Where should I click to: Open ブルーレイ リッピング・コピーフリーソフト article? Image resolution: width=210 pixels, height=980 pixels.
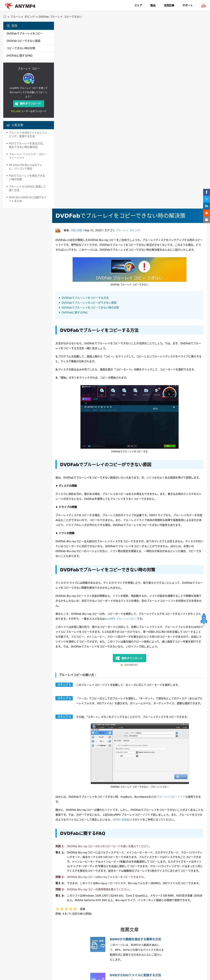(x=27, y=156)
